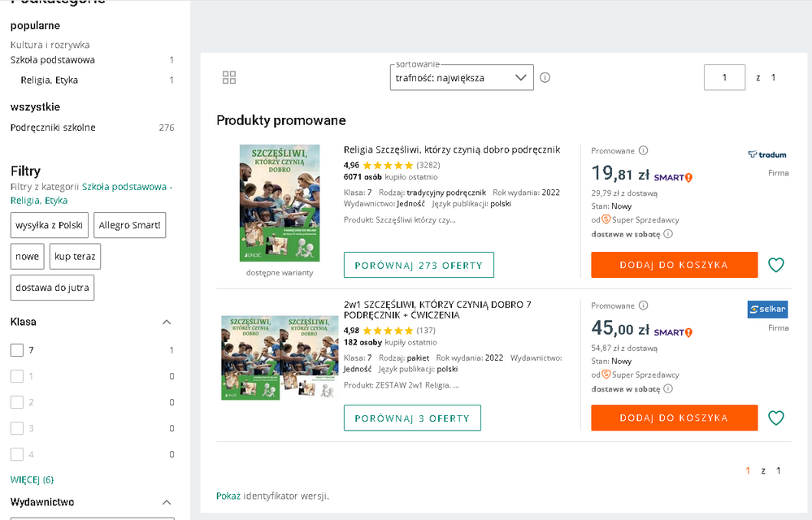Enable the 'Allegro Smart!' filter
Screen dimensions: 812x520
pos(130,226)
